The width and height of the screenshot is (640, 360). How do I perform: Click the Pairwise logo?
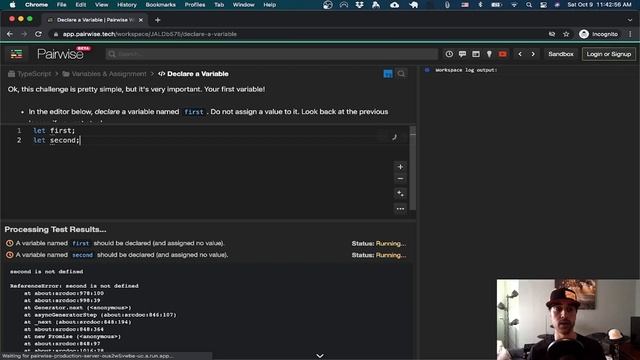60,54
